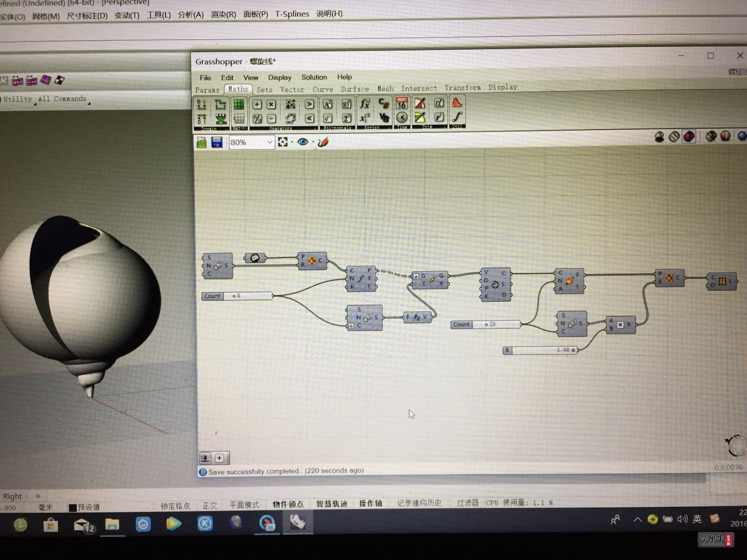Select the Subtraction minus operator icon
The image size is (747, 560).
pos(272,119)
